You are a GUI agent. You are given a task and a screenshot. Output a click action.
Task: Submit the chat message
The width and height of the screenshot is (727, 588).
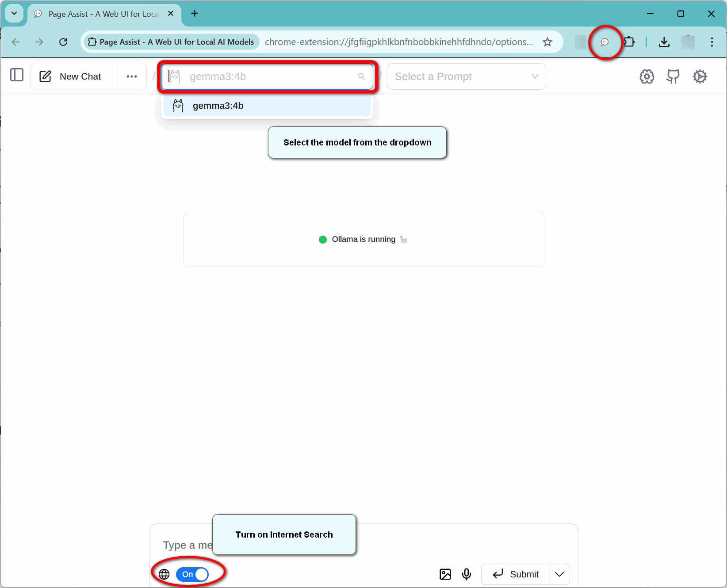(x=515, y=574)
